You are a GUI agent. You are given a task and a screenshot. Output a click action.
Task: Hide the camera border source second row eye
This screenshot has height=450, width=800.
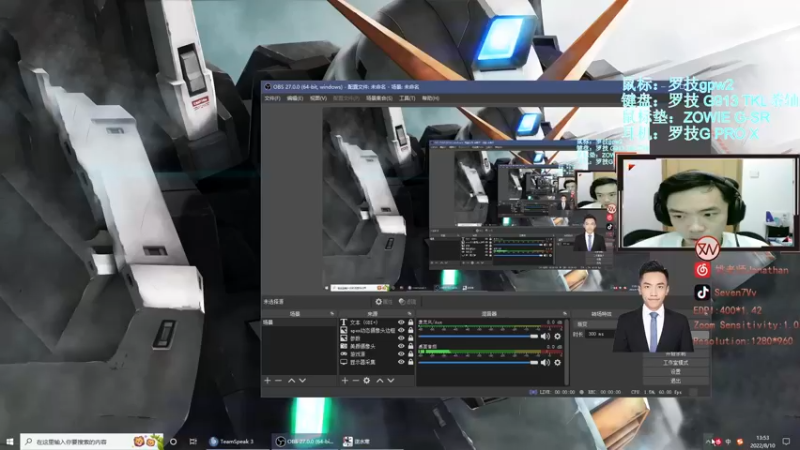401,330
